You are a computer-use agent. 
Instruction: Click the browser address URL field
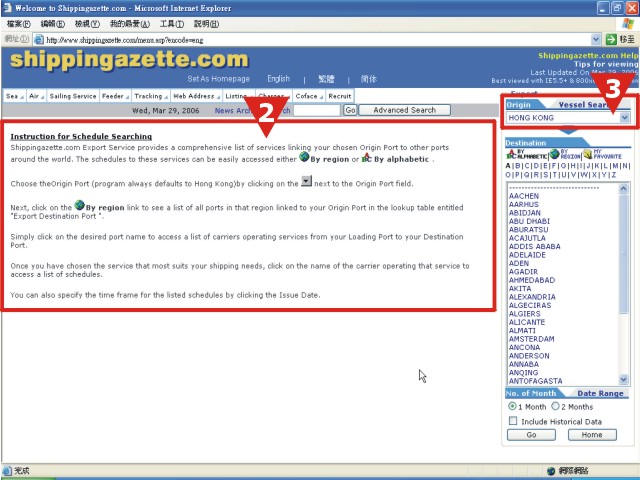click(317, 40)
